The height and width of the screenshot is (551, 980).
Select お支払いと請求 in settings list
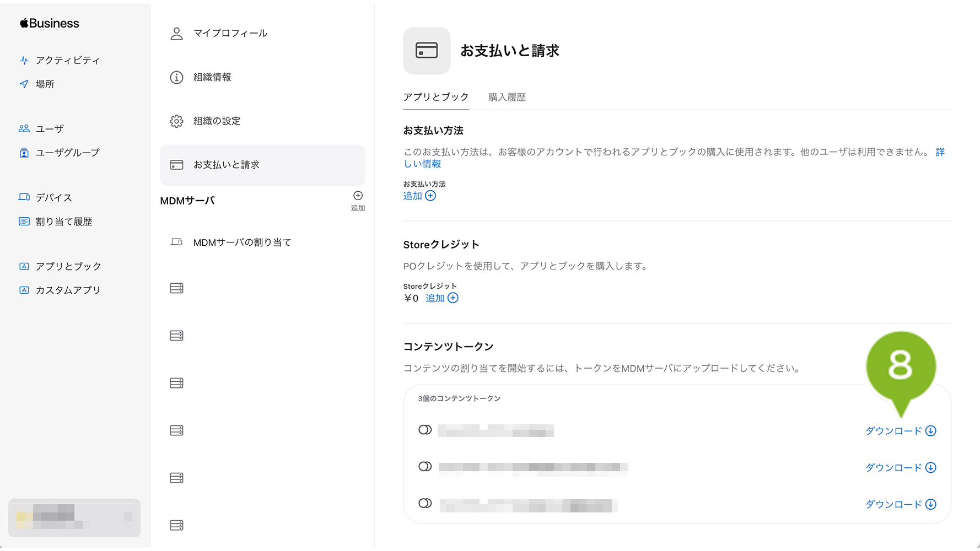[262, 165]
